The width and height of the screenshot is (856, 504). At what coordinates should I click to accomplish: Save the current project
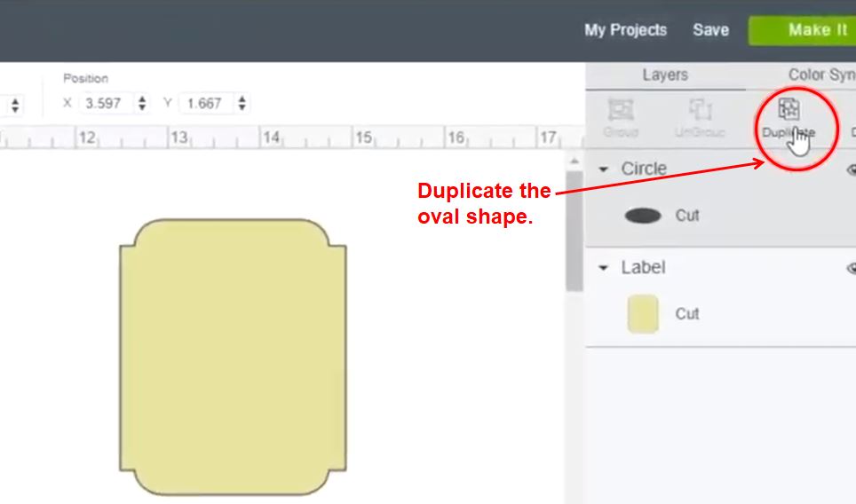(710, 30)
